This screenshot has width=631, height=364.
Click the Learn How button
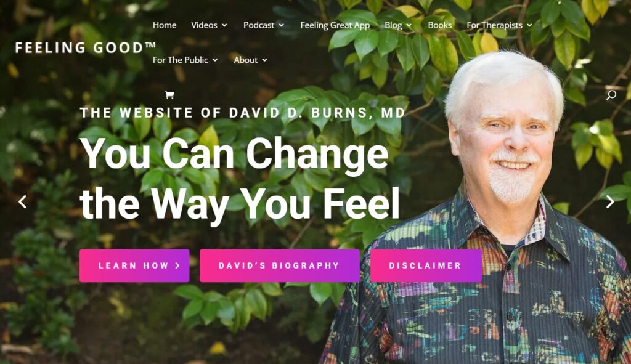[134, 265]
